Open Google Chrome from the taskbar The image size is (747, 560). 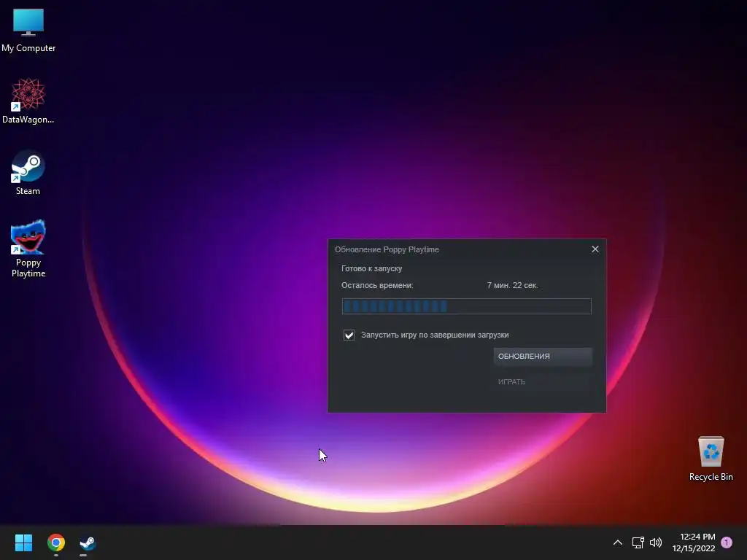[55, 542]
